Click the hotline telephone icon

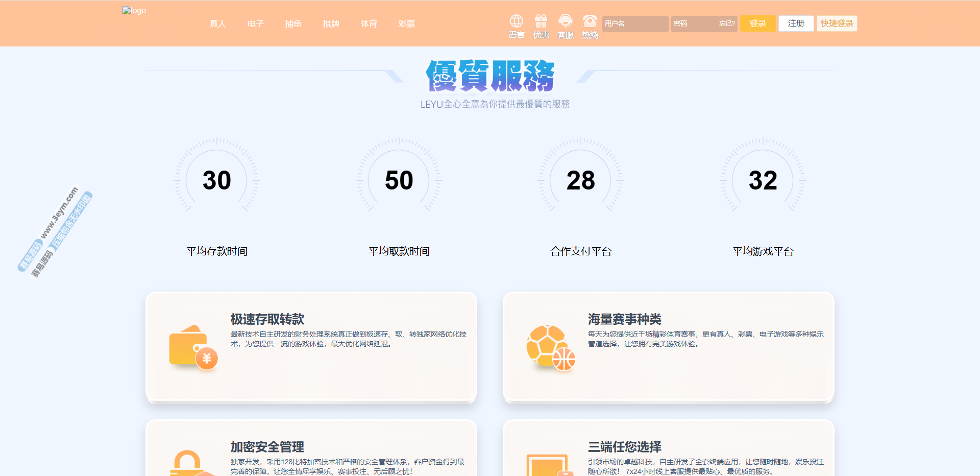[x=590, y=21]
